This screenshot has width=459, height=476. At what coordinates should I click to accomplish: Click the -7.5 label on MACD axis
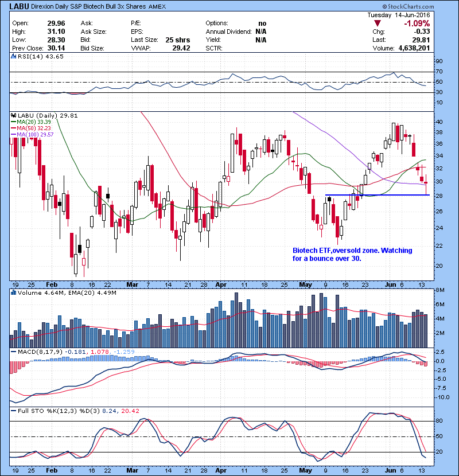click(x=441, y=388)
